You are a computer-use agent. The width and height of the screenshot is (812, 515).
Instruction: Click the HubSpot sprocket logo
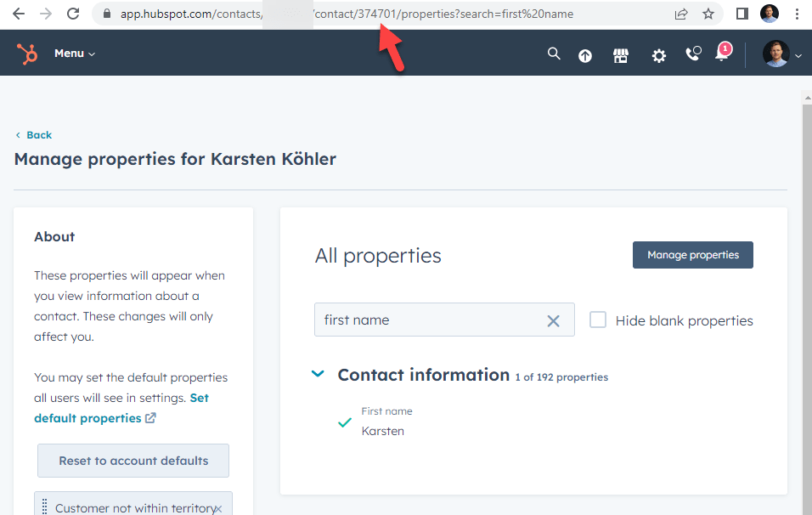[x=26, y=53]
